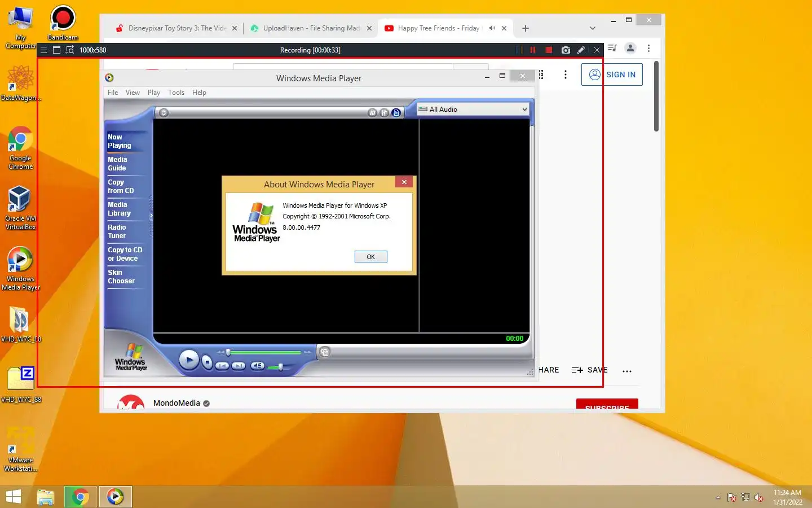Open the Bandicam 1000x580 size setting
This screenshot has width=812, height=508.
[x=93, y=50]
